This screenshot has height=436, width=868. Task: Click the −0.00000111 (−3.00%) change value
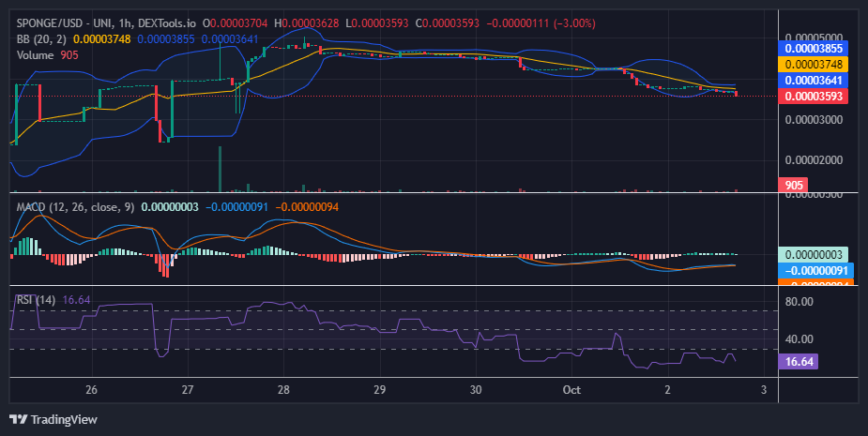(541, 23)
